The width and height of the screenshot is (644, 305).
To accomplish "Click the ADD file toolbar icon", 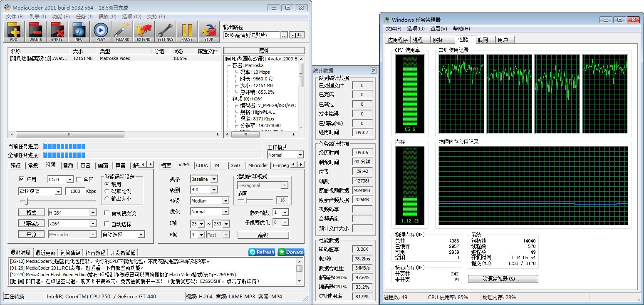I will 14,31.
